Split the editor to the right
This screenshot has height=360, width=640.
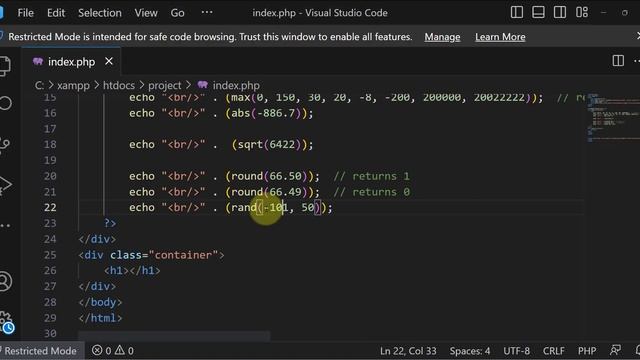(618, 61)
